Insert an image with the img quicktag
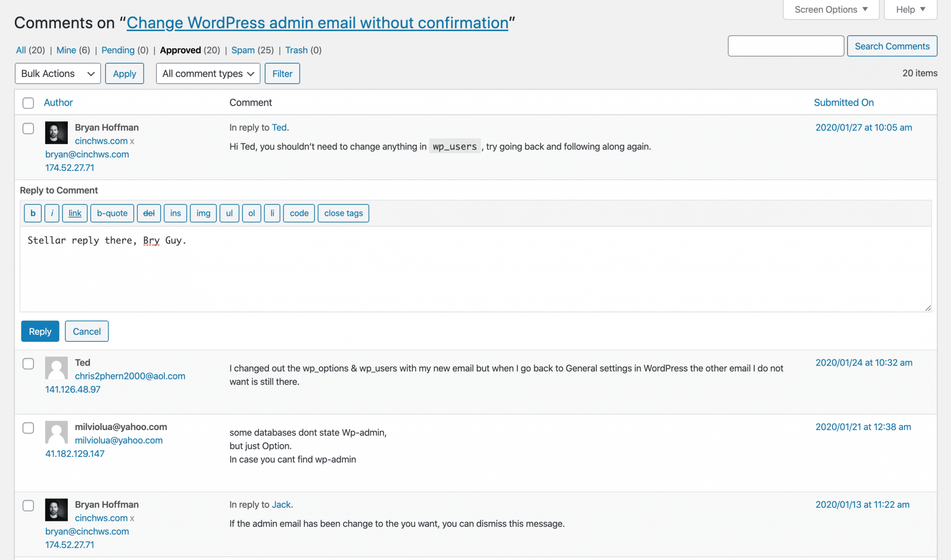The height and width of the screenshot is (560, 951). click(203, 213)
